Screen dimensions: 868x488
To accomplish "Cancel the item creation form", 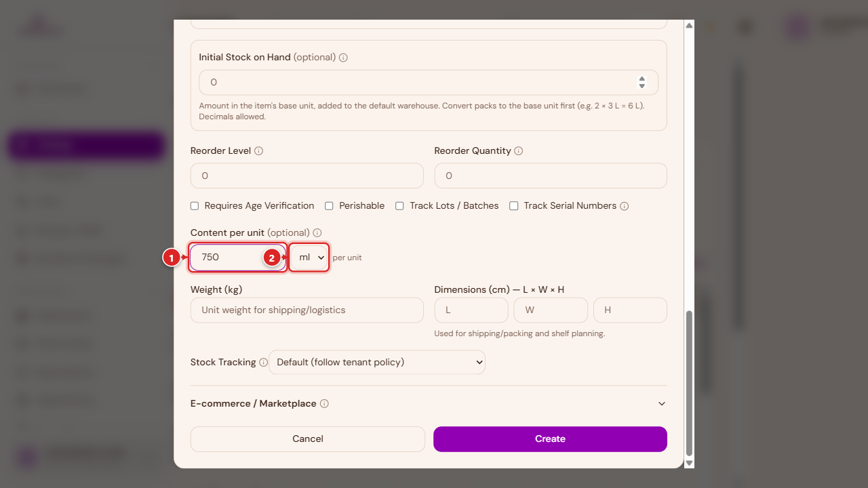I will pyautogui.click(x=308, y=439).
